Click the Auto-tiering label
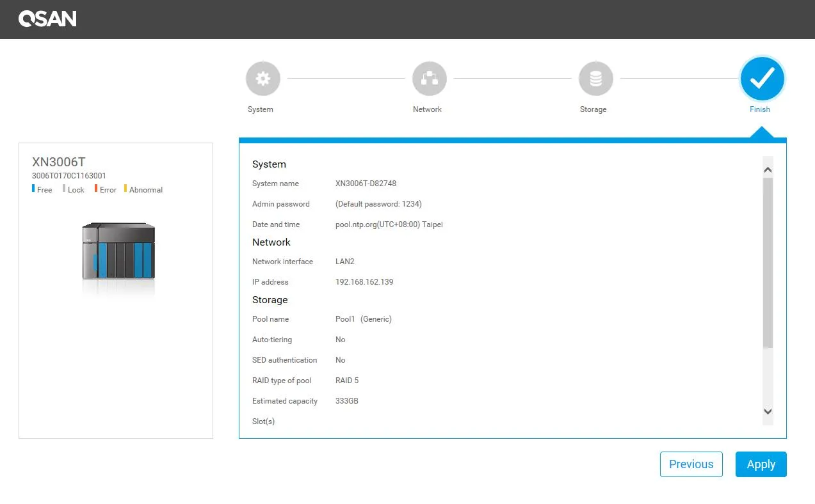The height and width of the screenshot is (504, 815). [272, 340]
